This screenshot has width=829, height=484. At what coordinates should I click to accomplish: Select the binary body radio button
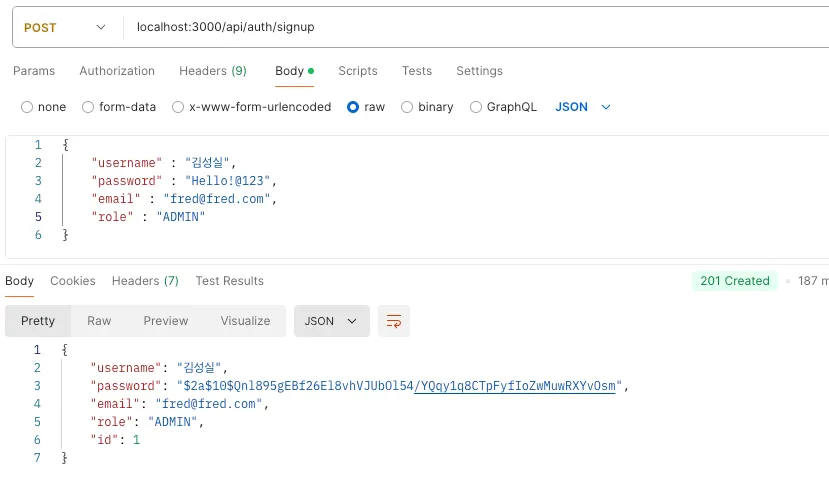407,107
